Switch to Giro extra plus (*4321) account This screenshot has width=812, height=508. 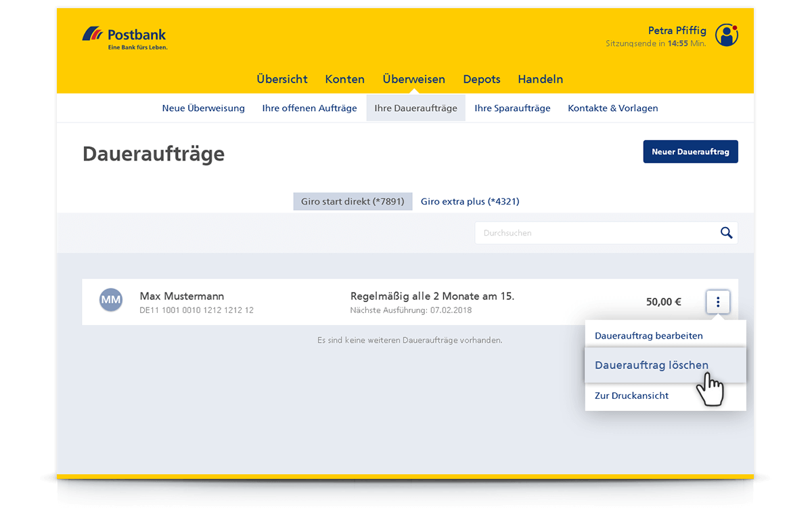(x=470, y=201)
